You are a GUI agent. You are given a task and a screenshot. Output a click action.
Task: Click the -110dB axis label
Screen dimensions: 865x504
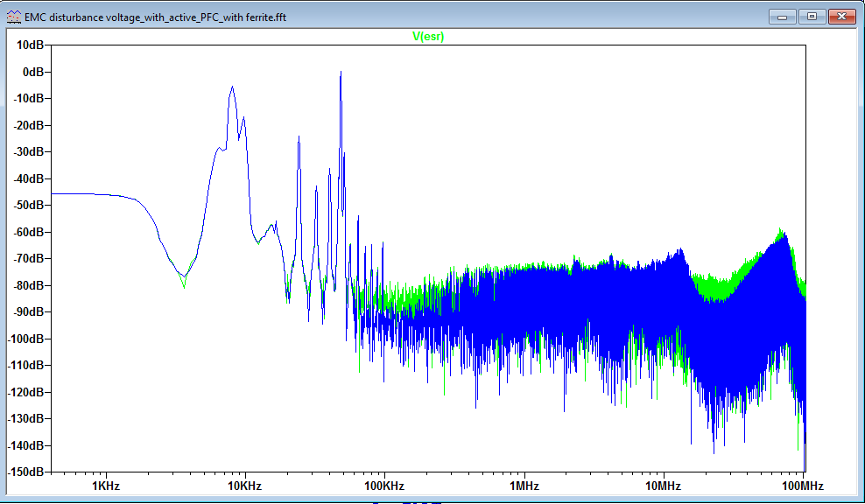(x=26, y=365)
